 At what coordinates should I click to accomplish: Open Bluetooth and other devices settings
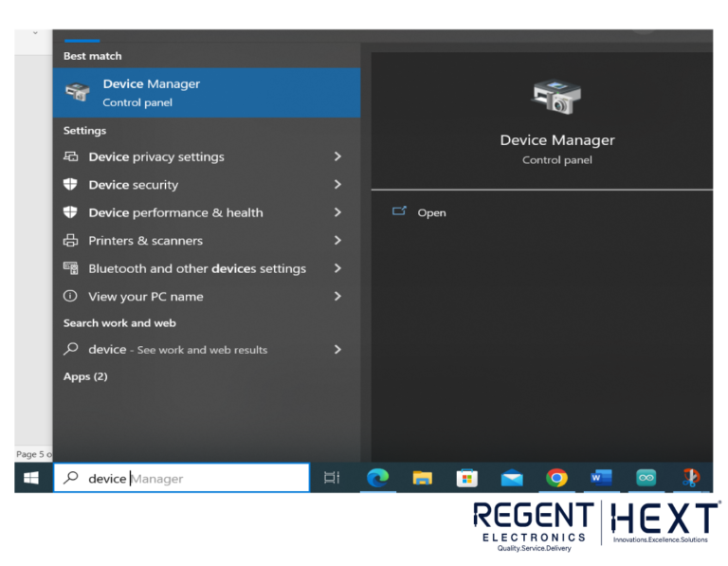point(196,268)
